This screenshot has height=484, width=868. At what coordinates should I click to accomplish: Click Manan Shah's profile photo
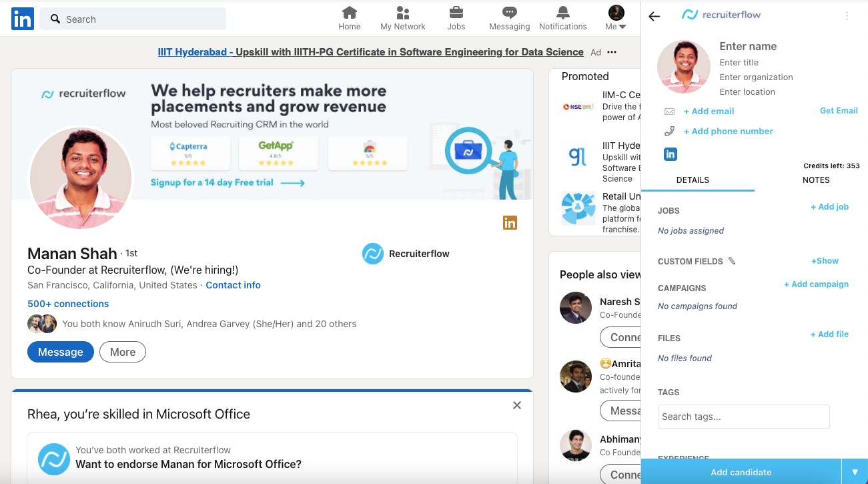pyautogui.click(x=81, y=178)
